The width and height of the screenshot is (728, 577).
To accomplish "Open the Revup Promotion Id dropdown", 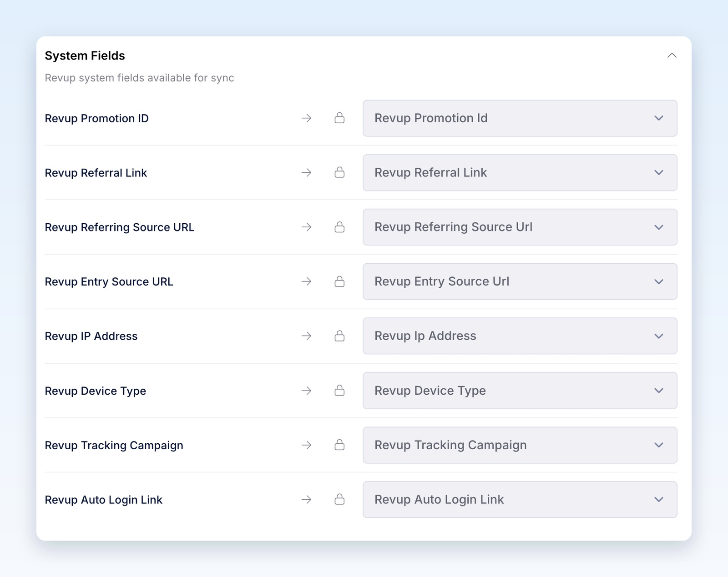I will (520, 118).
